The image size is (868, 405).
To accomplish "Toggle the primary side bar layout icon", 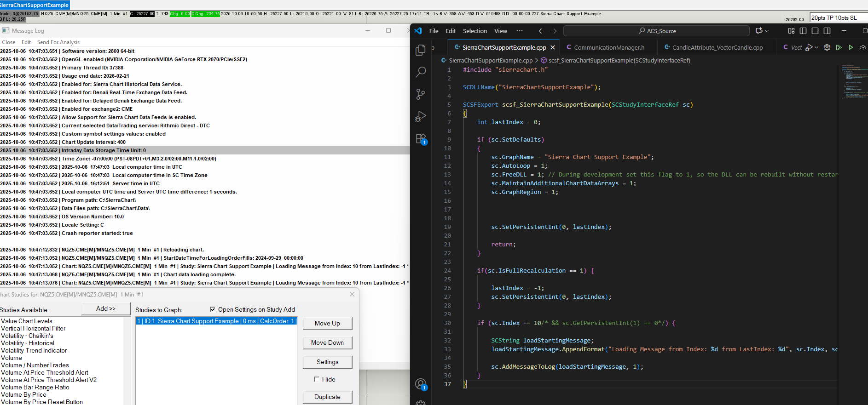I will 803,31.
